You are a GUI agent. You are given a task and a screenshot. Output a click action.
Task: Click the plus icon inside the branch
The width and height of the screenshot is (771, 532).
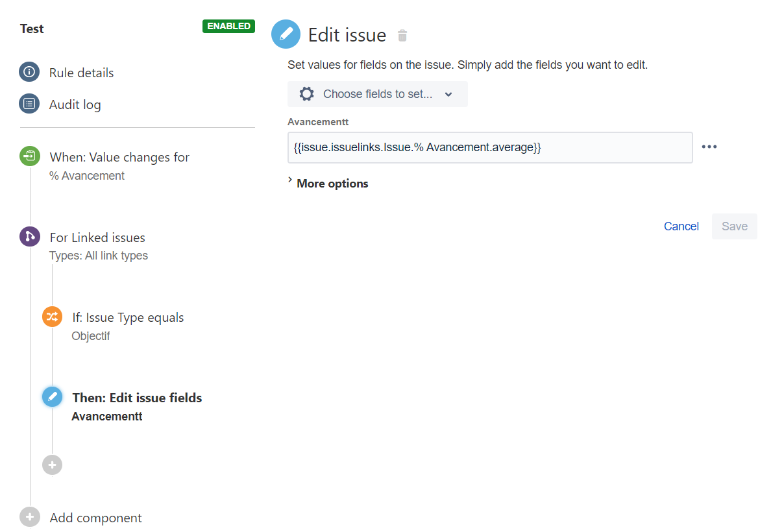pyautogui.click(x=52, y=465)
